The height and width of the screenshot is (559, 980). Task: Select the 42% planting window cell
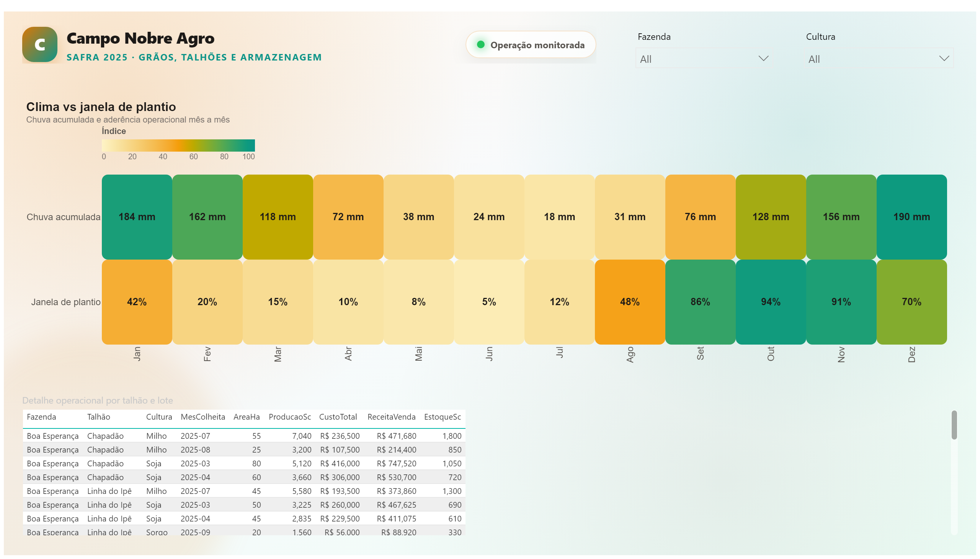coord(137,302)
